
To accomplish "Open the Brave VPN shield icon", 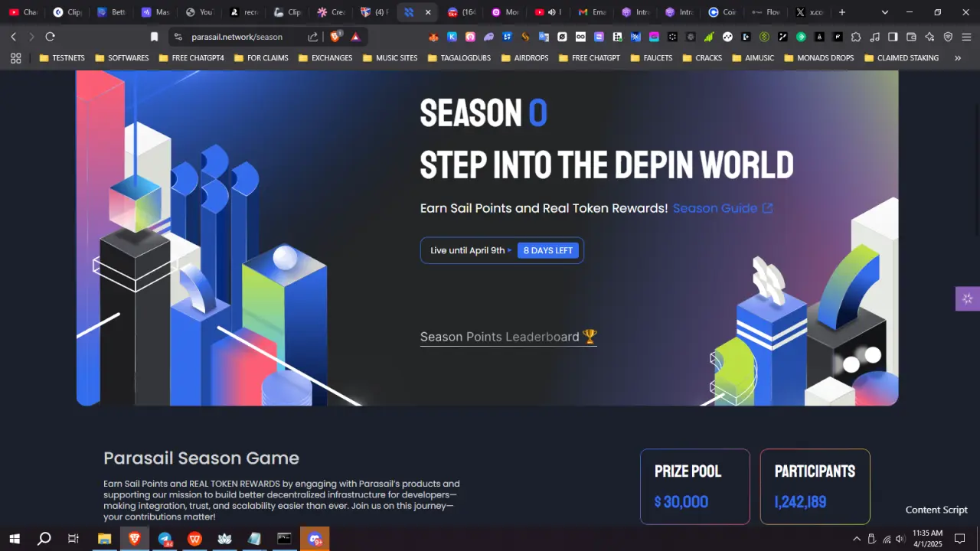I will click(948, 37).
